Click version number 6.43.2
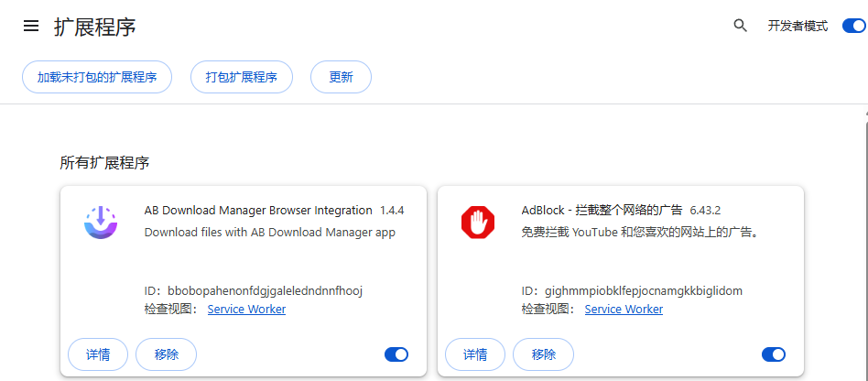This screenshot has width=868, height=381. tap(705, 211)
